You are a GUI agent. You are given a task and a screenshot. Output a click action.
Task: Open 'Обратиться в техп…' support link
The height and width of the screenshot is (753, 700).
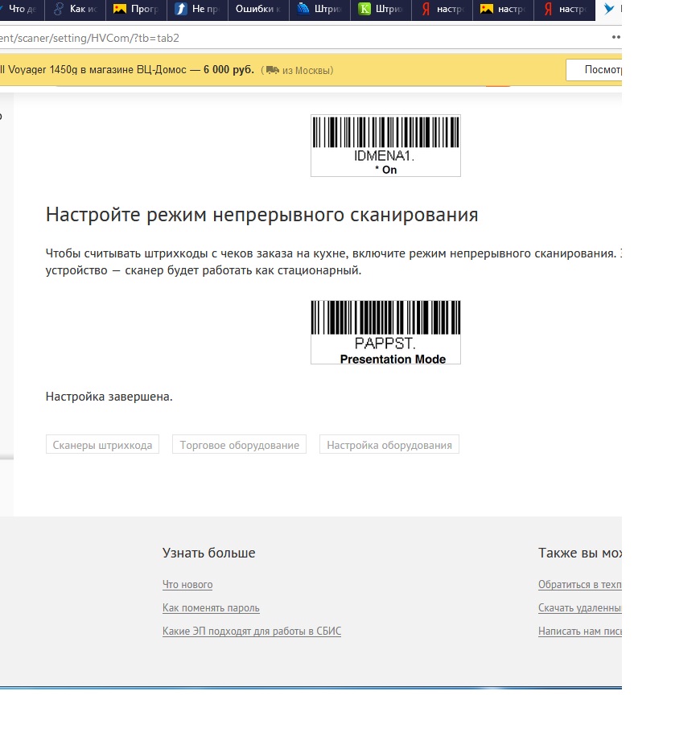[x=580, y=584]
